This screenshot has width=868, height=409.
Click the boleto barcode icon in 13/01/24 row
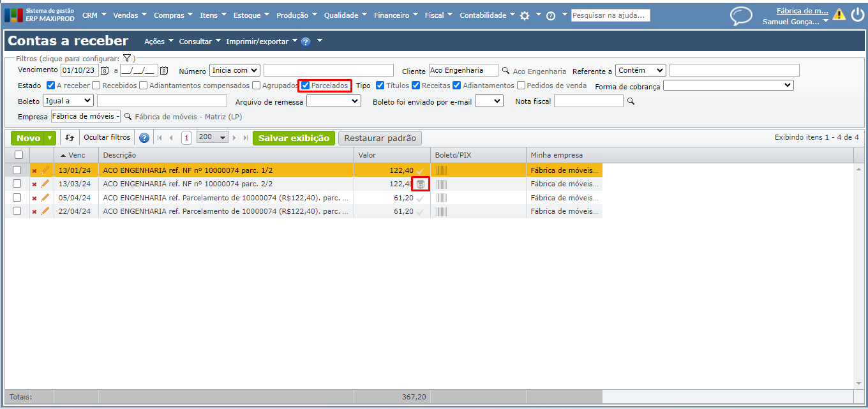(x=441, y=170)
